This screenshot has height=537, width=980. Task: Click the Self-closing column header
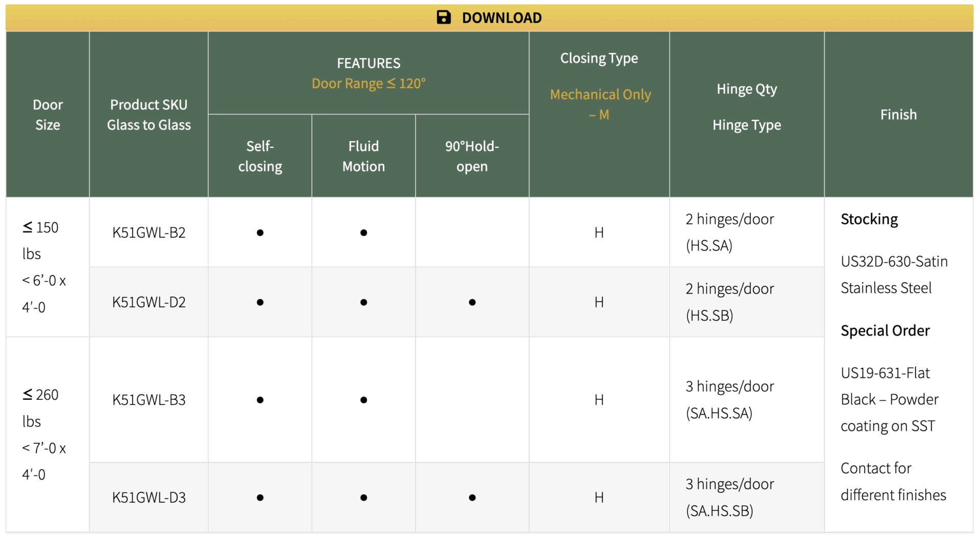pos(260,156)
